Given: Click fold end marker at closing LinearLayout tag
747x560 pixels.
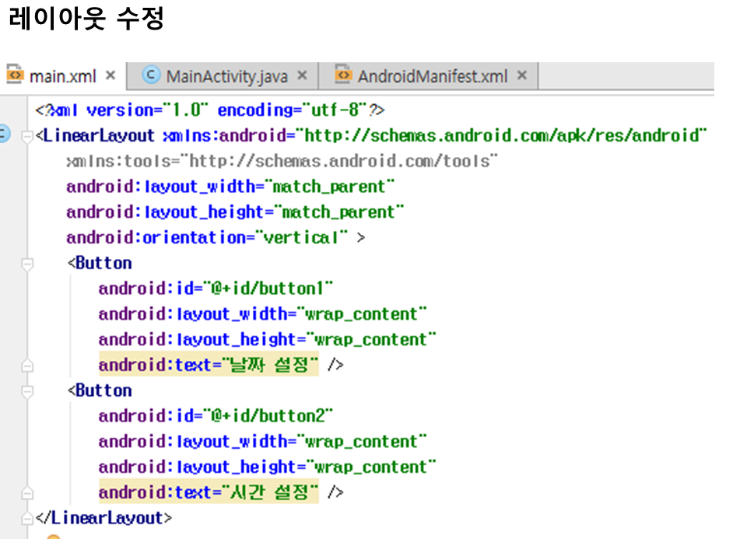Looking at the screenshot, I should coord(28,518).
